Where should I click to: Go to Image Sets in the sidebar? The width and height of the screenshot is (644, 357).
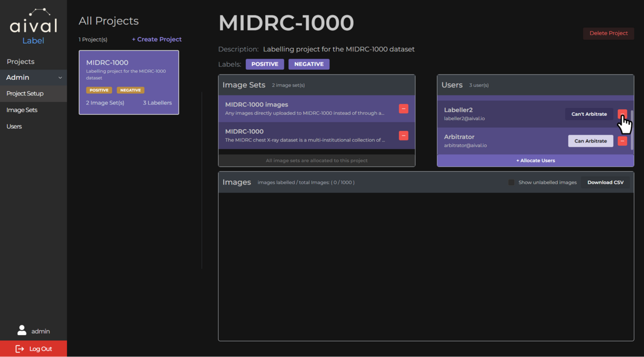point(21,110)
